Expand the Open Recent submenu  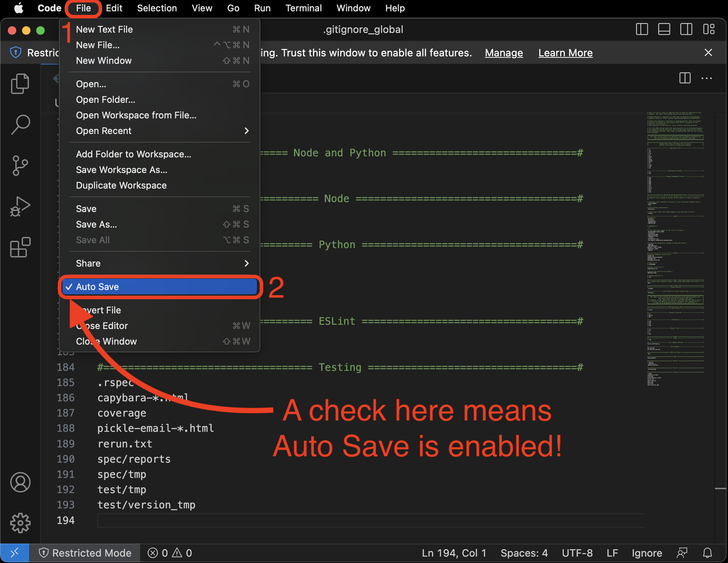pyautogui.click(x=104, y=131)
